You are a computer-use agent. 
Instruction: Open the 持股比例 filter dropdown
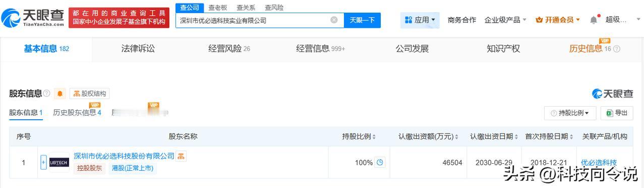pyautogui.click(x=570, y=113)
